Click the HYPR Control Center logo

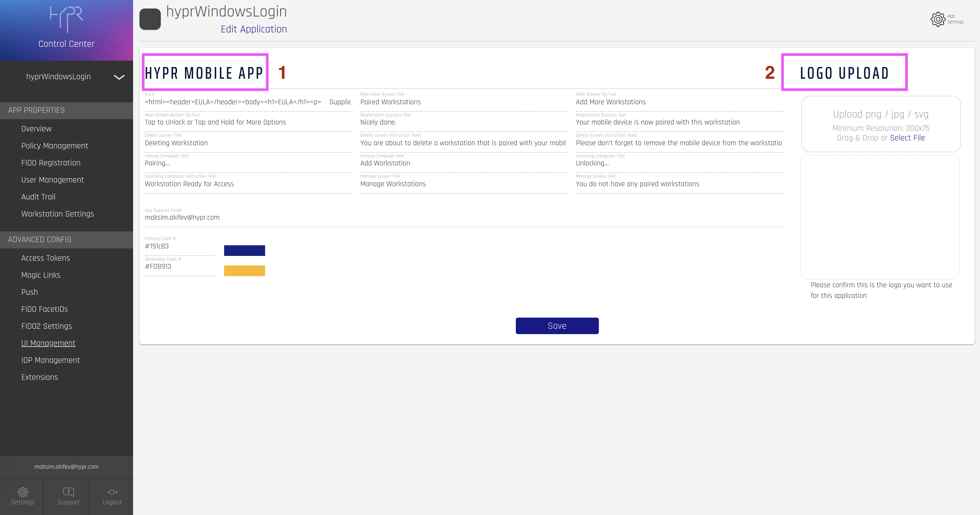(66, 20)
